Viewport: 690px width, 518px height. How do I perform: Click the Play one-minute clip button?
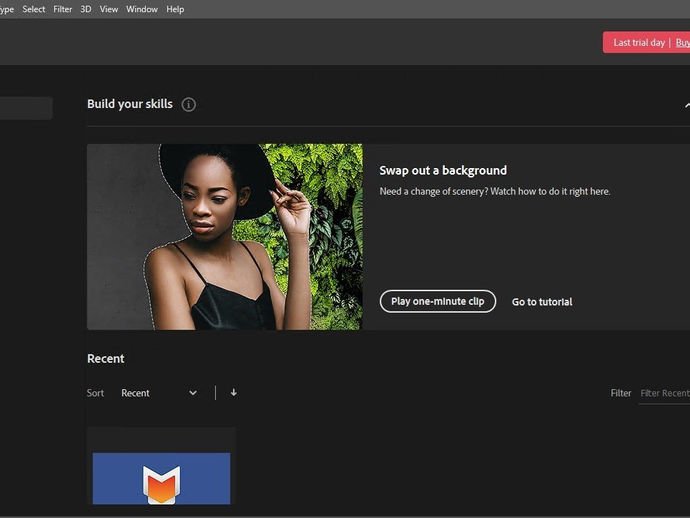(x=437, y=301)
